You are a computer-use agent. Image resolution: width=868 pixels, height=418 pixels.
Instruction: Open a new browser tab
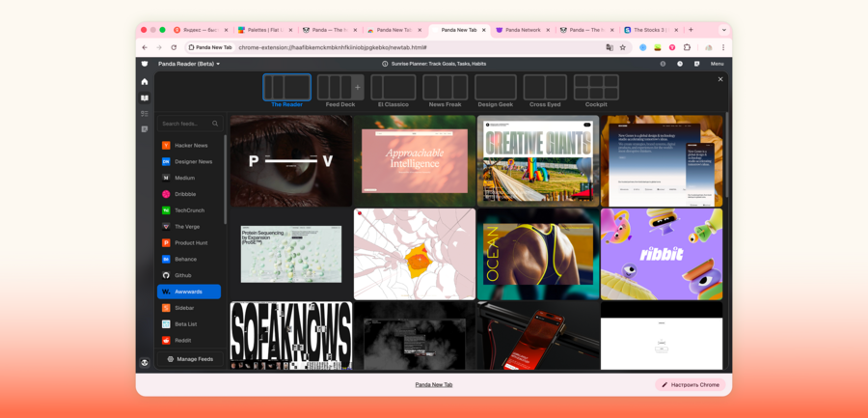pyautogui.click(x=691, y=30)
